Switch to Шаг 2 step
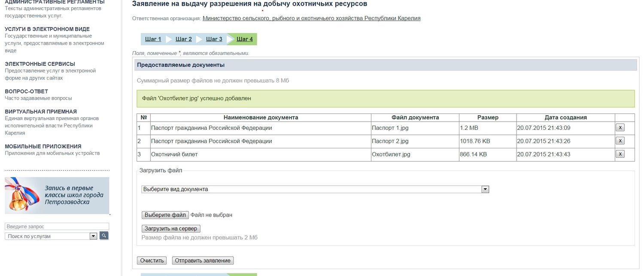The width and height of the screenshot is (644, 276). 184,39
